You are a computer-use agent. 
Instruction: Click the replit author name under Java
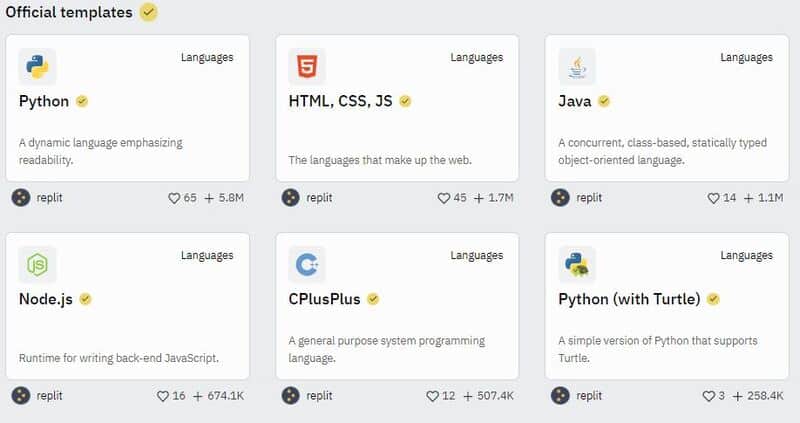(x=589, y=197)
